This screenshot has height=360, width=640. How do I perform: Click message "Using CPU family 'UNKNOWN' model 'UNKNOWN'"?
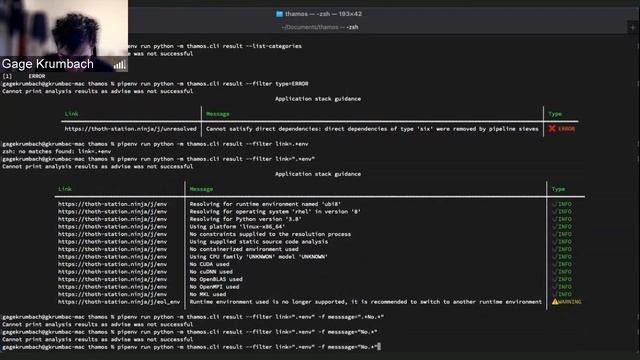point(259,257)
